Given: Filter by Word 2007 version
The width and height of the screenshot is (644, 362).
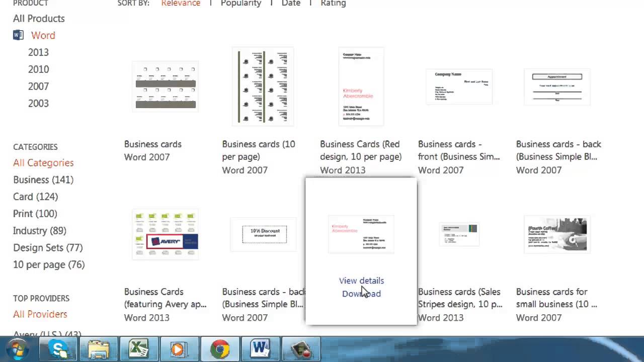Looking at the screenshot, I should 38,86.
